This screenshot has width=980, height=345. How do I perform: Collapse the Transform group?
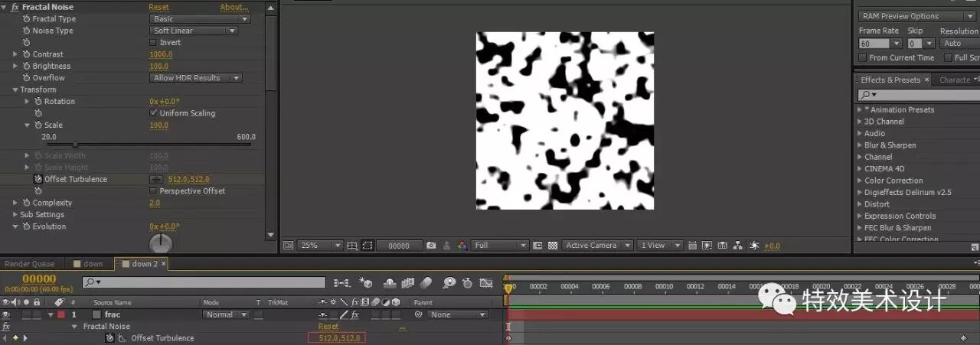pos(15,90)
